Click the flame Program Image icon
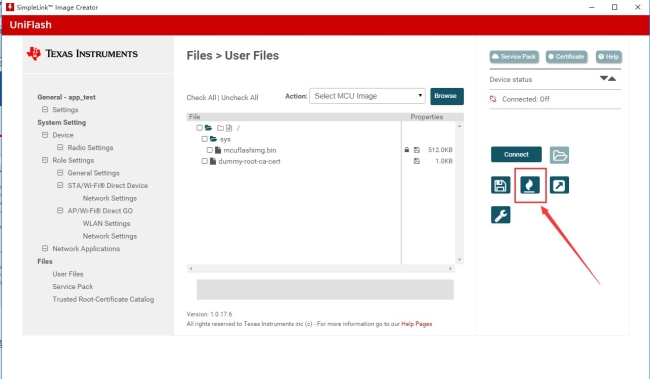This screenshot has height=379, width=650. tap(530, 185)
